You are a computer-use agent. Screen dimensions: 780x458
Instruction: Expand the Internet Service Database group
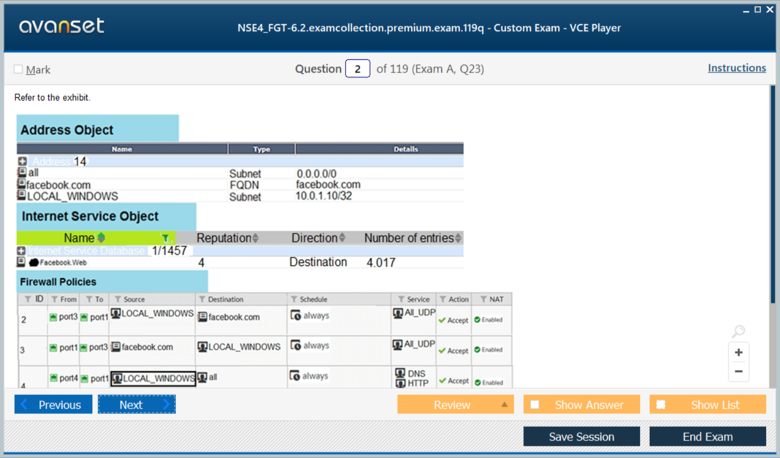[x=21, y=251]
